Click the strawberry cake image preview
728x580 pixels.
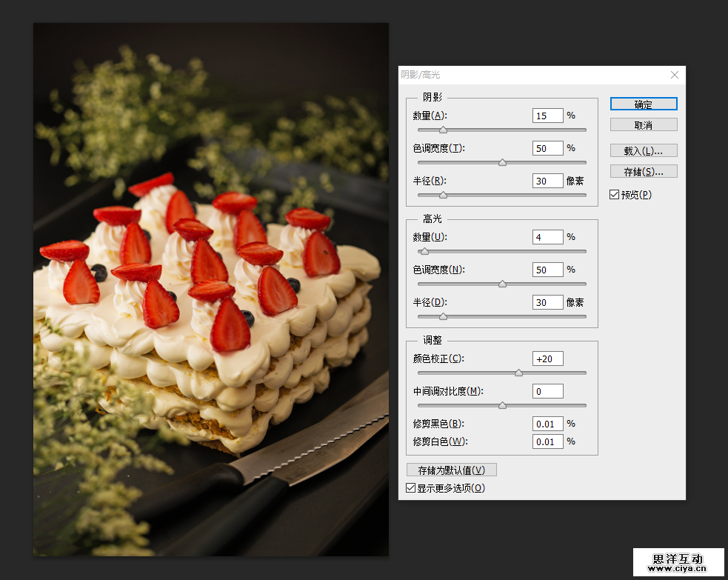coord(210,289)
